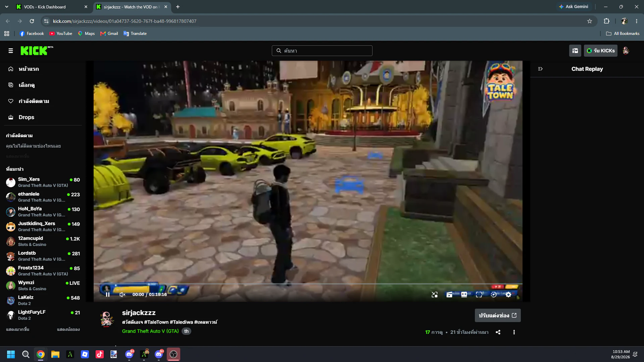The image size is (644, 362).
Task: Open YouTube bookmark
Action: (61, 34)
